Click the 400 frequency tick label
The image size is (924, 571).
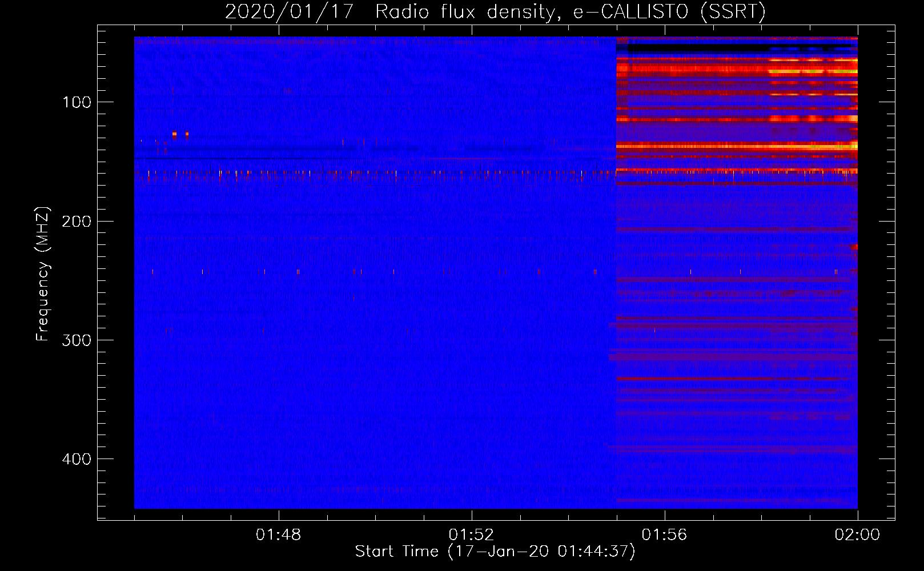(77, 459)
